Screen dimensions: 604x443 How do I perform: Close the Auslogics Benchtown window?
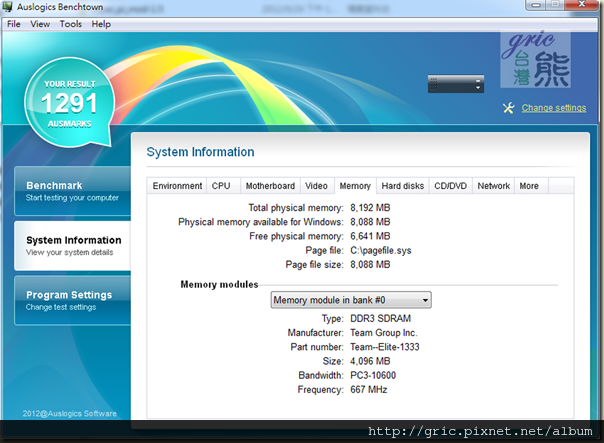click(x=584, y=5)
